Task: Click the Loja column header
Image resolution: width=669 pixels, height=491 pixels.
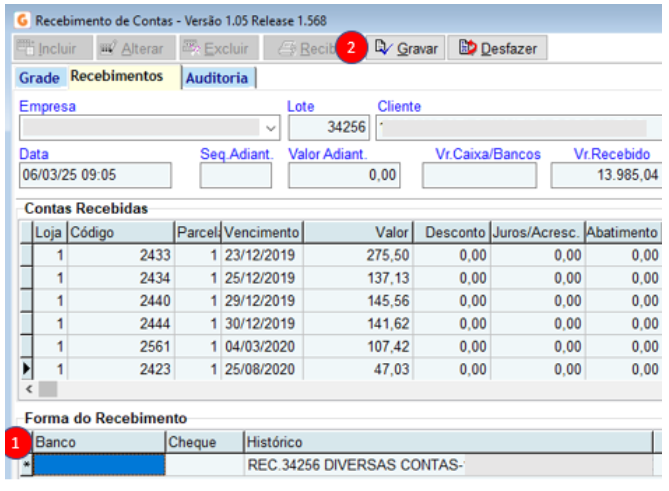Action: (x=50, y=232)
